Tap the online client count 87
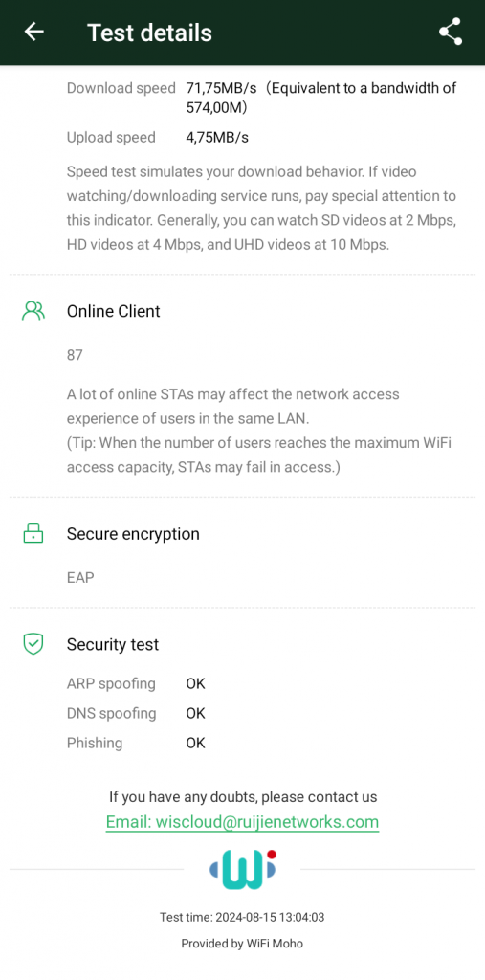Screen dimensions: 485x980 click(75, 355)
